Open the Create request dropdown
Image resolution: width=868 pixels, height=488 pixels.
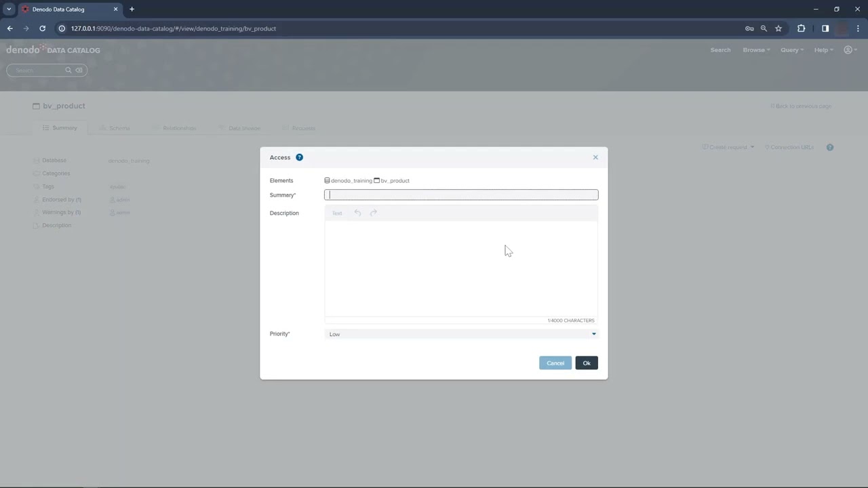(x=728, y=147)
